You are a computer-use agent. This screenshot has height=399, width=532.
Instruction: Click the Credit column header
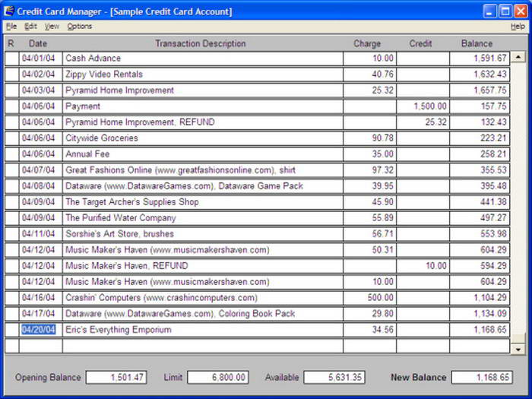coord(420,43)
